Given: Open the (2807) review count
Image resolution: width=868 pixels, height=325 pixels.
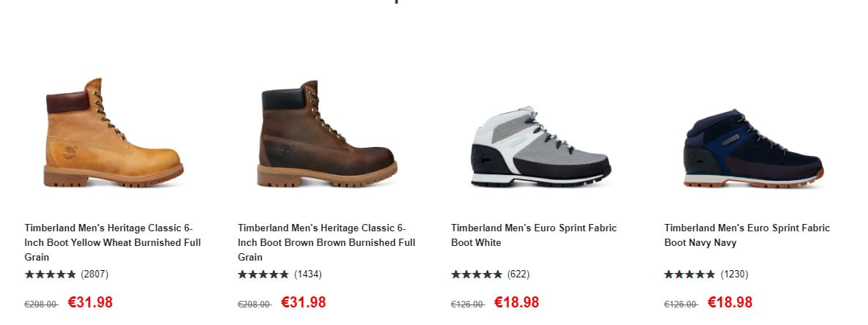Looking at the screenshot, I should click(x=94, y=274).
